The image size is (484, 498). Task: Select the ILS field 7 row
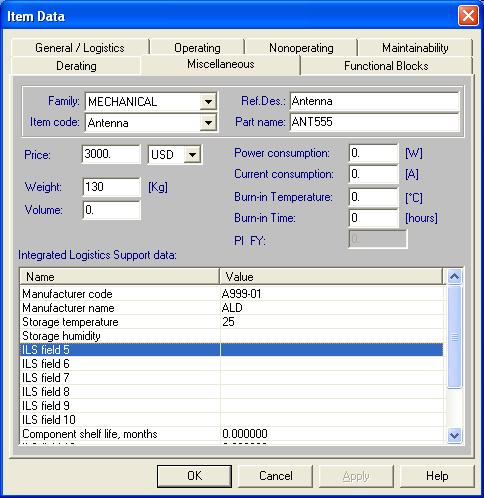[x=231, y=378]
